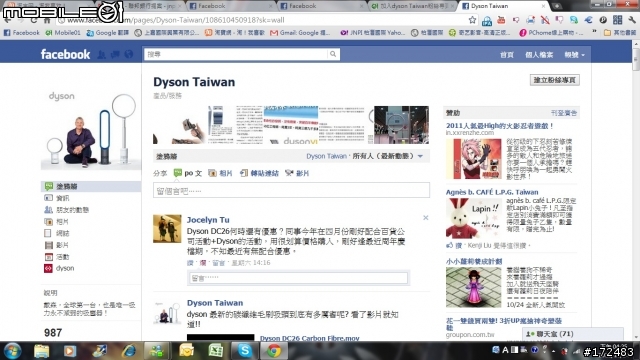Open Dyson DC26 Carbon Fibre.mov link
The width and height of the screenshot is (640, 360).
click(x=309, y=338)
